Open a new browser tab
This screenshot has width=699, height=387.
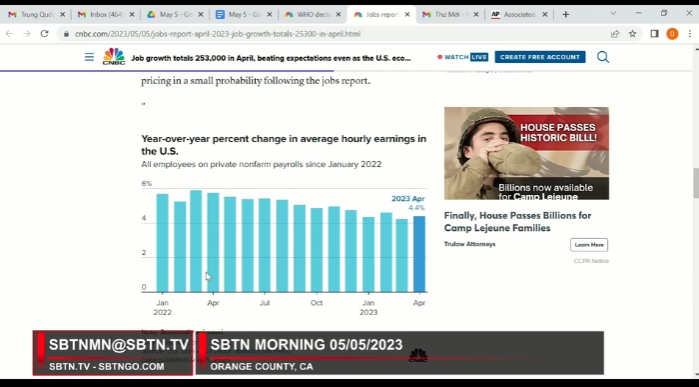[x=566, y=15]
